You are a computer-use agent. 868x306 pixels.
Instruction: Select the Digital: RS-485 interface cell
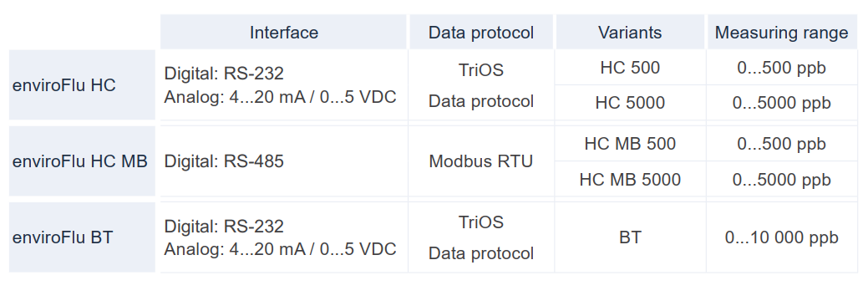[284, 161]
